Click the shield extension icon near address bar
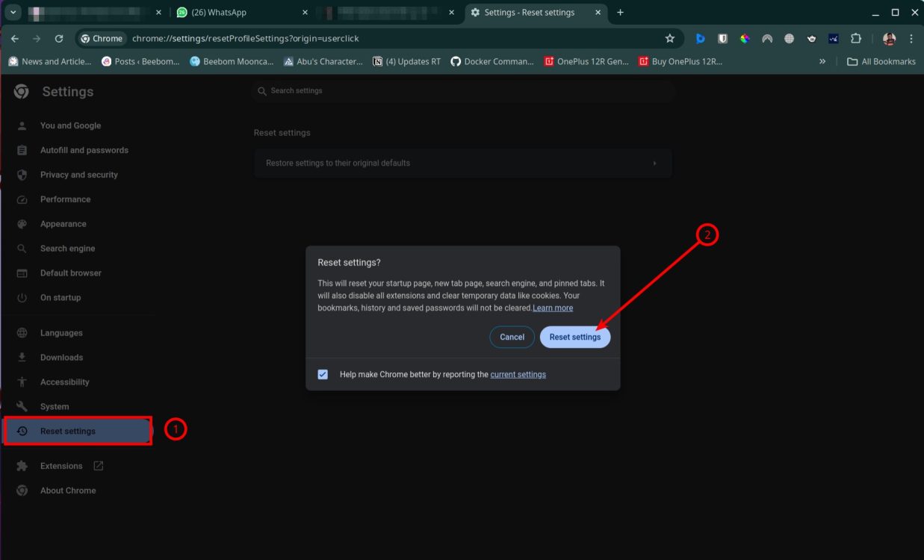This screenshot has width=924, height=560. [722, 38]
